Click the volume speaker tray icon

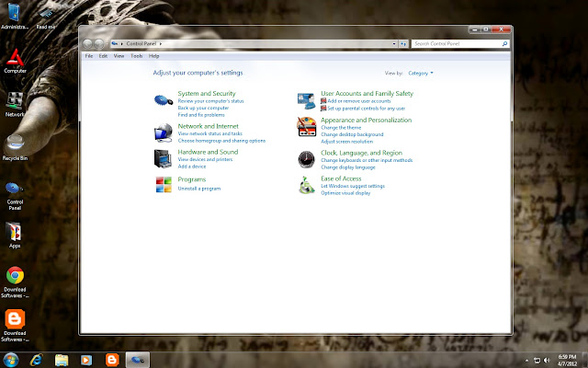pyautogui.click(x=547, y=361)
